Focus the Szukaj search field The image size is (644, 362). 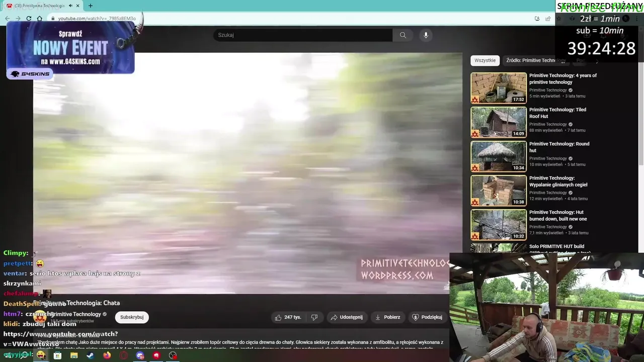click(x=303, y=35)
